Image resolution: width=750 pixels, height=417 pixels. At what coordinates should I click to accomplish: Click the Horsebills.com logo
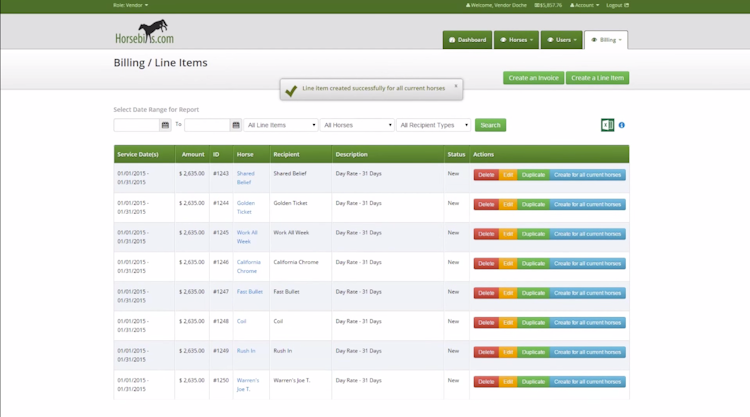(x=144, y=32)
